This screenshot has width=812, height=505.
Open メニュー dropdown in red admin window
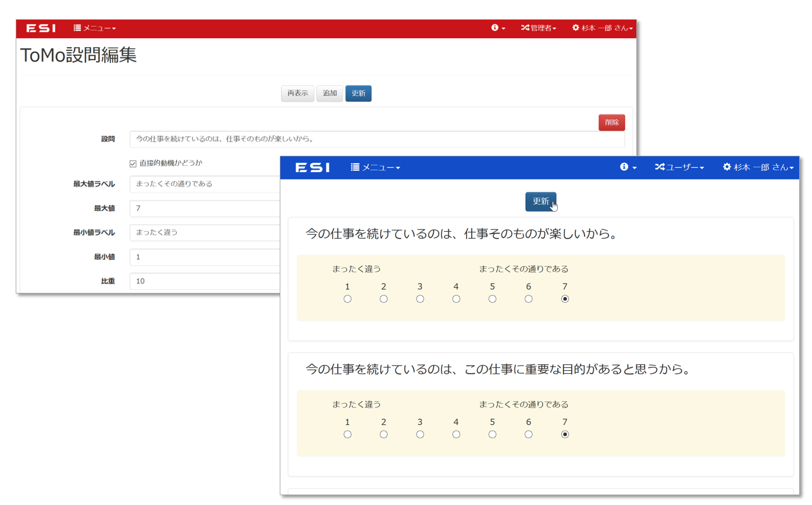95,28
